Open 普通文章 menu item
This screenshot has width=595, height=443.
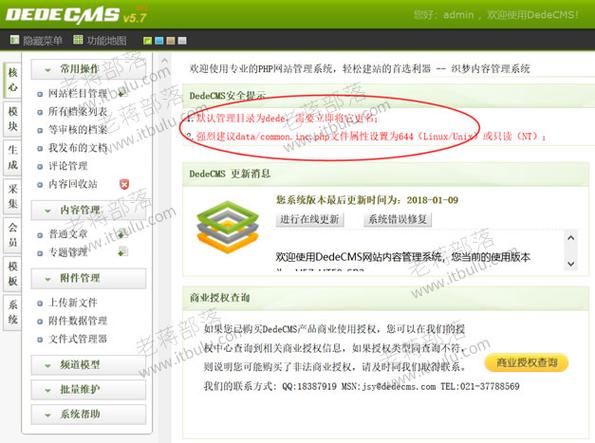(x=68, y=234)
